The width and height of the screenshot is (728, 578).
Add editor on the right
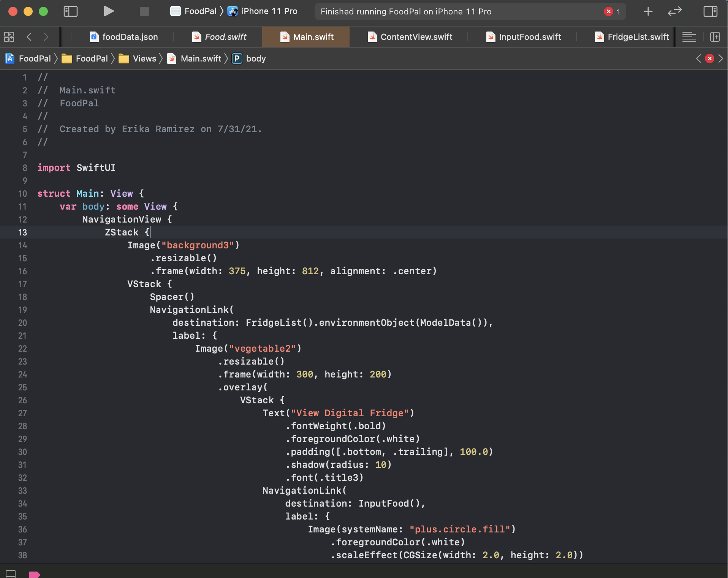click(x=715, y=37)
